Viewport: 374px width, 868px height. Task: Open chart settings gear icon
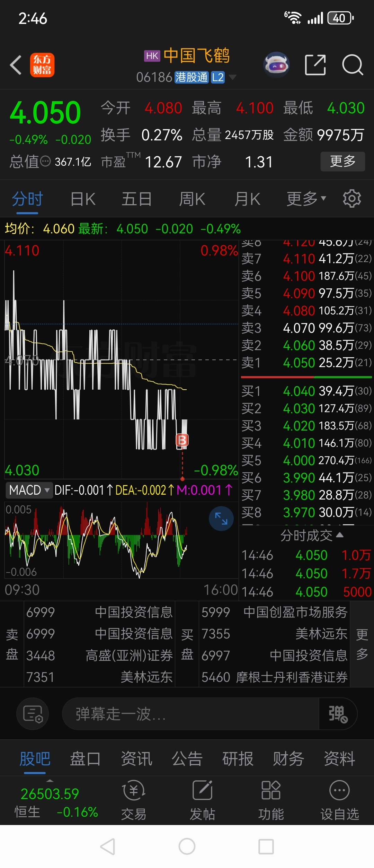pyautogui.click(x=352, y=199)
